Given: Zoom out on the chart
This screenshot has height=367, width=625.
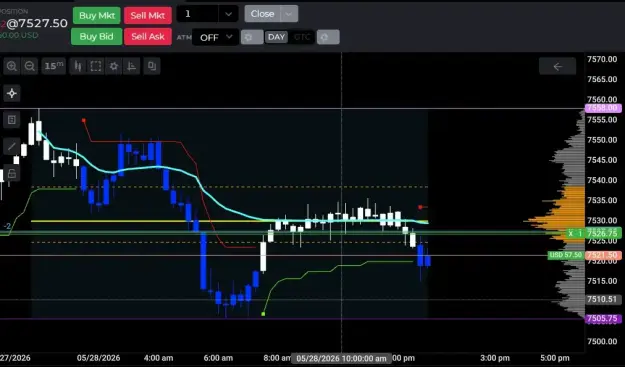Looking at the screenshot, I should (29, 66).
